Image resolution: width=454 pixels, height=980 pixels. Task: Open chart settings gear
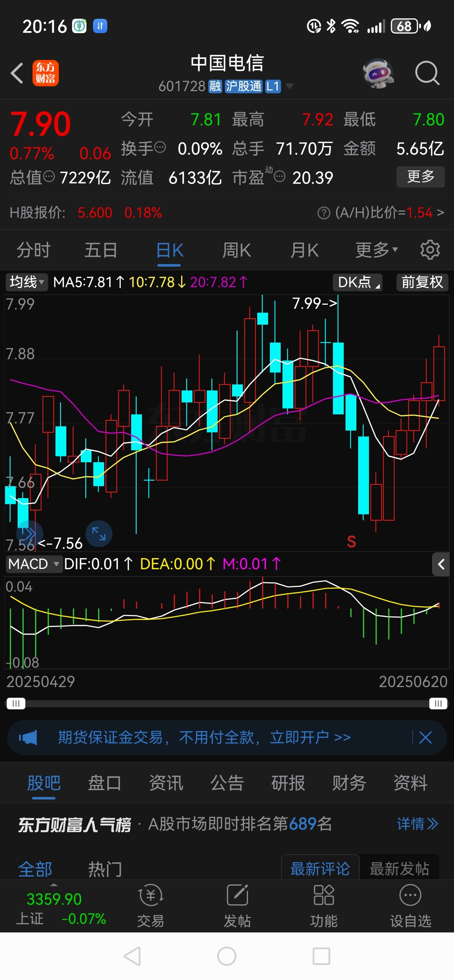pos(430,250)
